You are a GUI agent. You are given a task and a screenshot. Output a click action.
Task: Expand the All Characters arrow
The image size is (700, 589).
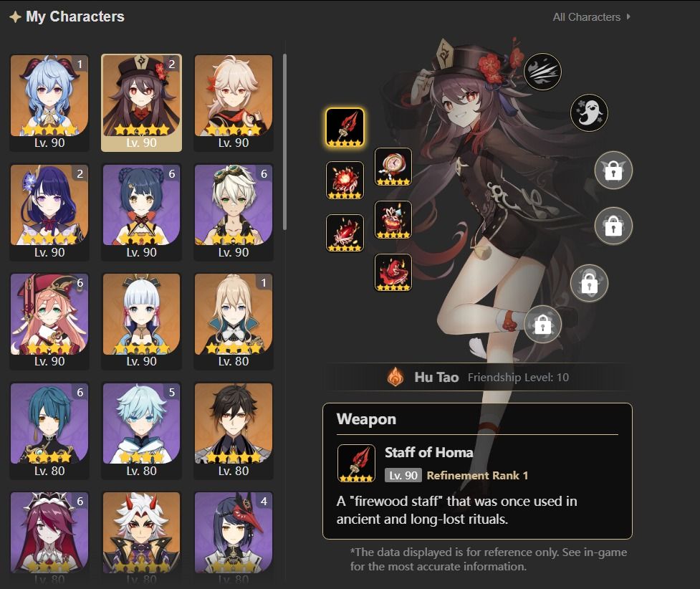tap(628, 16)
